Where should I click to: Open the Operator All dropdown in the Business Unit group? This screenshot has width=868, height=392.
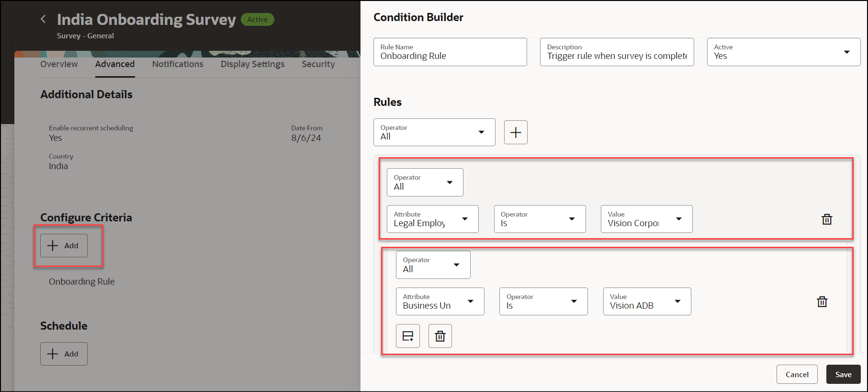(x=433, y=265)
